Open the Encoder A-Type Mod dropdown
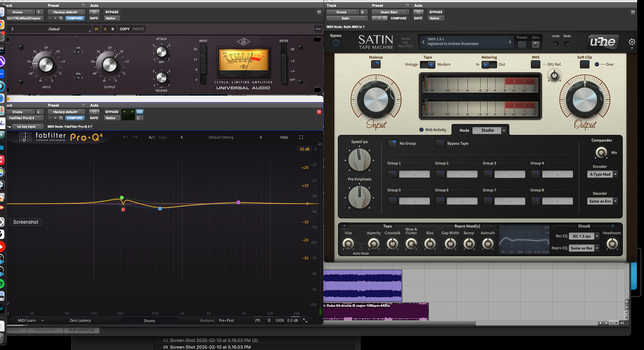 click(x=602, y=174)
